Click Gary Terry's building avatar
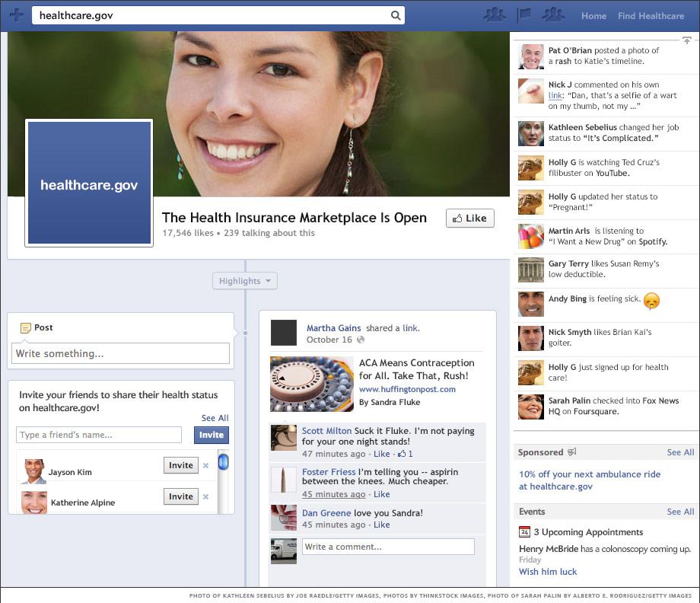The image size is (700, 603). (531, 270)
